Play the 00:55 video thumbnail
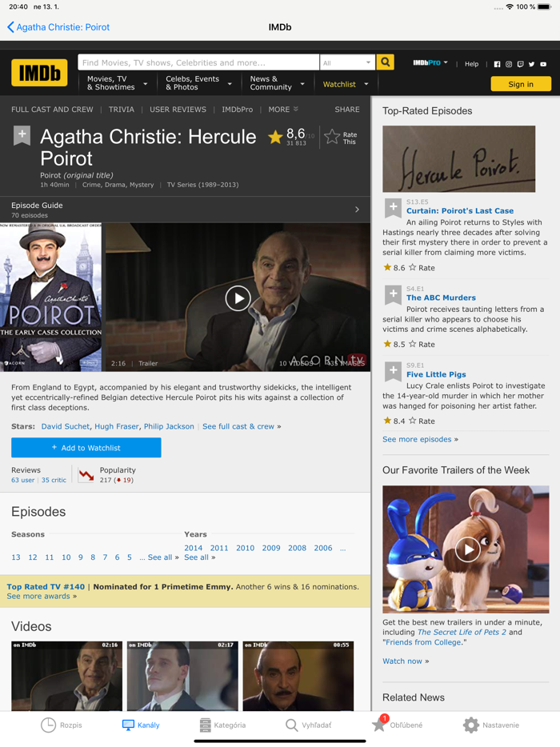 [298, 676]
